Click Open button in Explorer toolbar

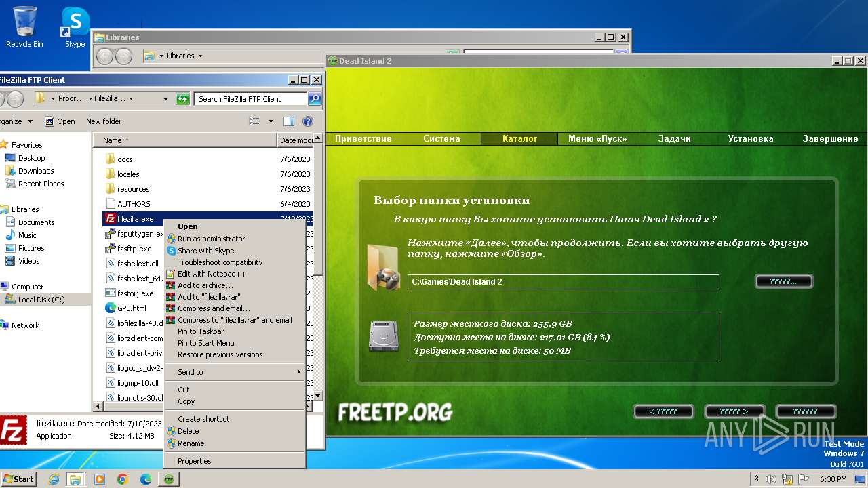[60, 121]
